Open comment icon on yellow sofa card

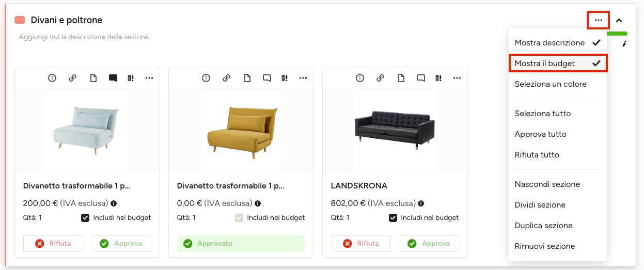(x=266, y=78)
